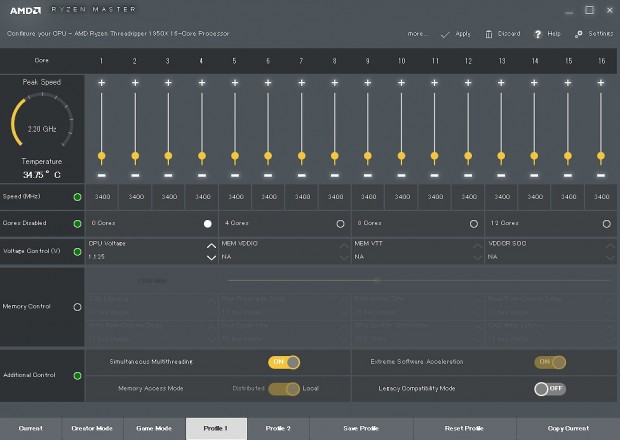Increase core 13 speed with plus icon
Screen dimensions: 620x440
(x=501, y=83)
